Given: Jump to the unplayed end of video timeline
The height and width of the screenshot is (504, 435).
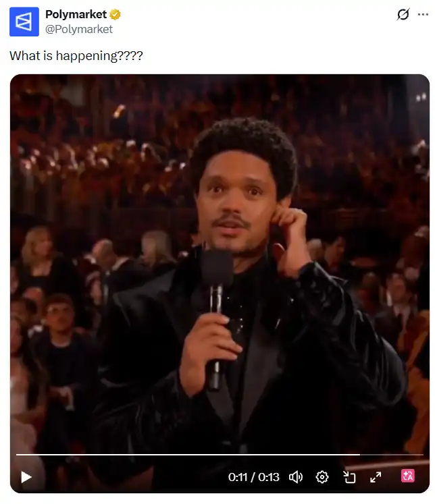Looking at the screenshot, I should 392,455.
